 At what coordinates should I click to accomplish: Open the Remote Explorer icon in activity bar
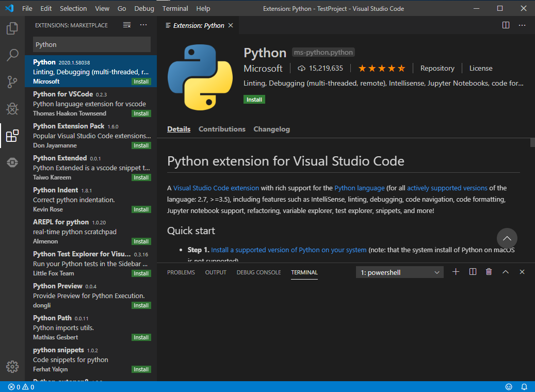(12, 162)
